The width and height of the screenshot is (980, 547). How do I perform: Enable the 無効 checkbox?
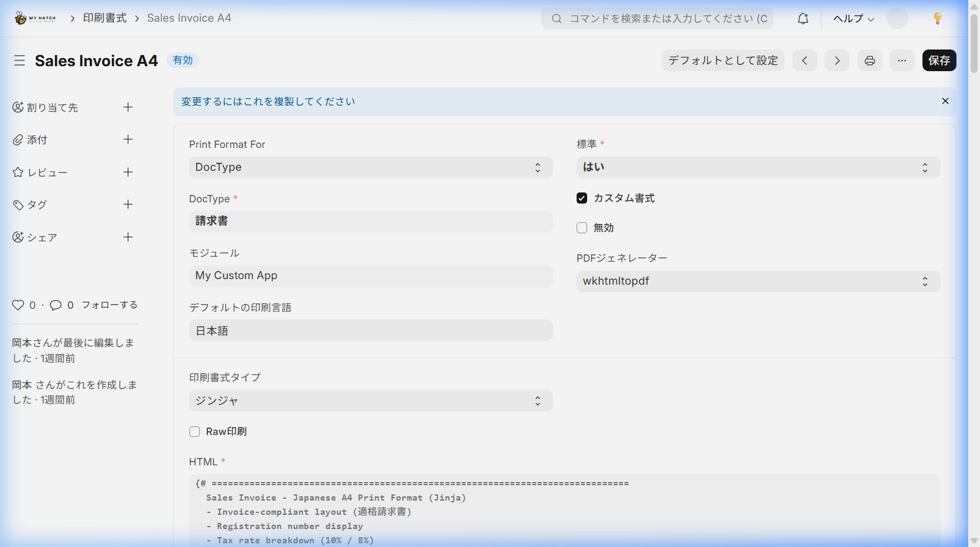[582, 228]
